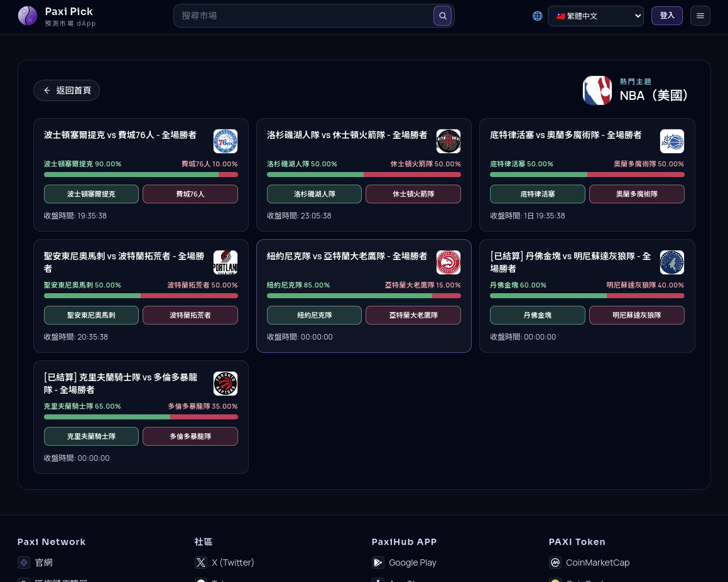The image size is (728, 582).
Task: Click the globe language icon
Action: click(537, 16)
